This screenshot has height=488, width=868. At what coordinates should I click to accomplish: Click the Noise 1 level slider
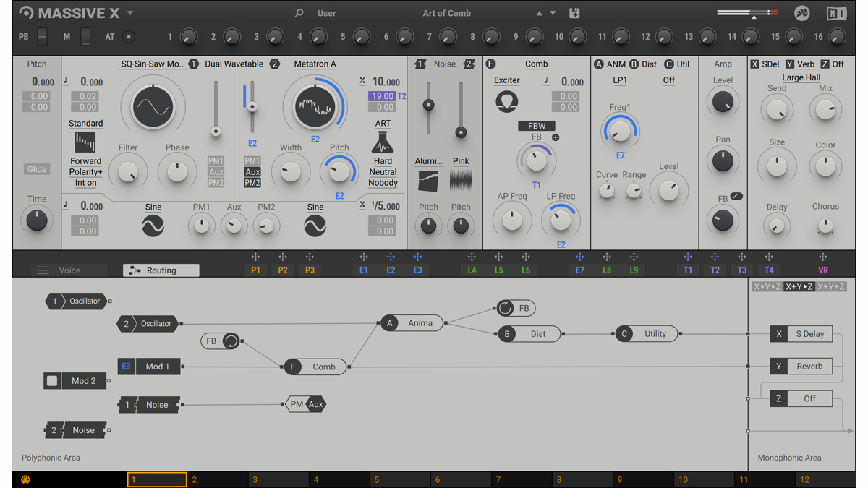point(428,107)
